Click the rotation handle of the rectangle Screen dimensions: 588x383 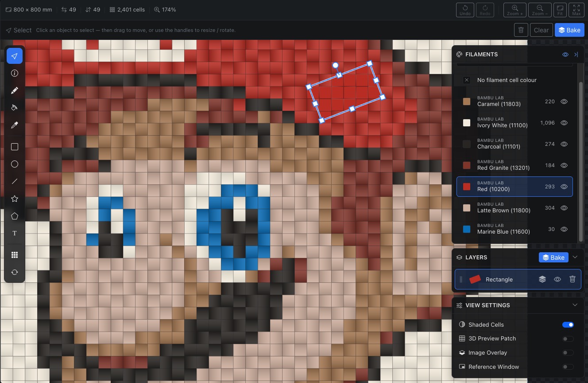tap(336, 65)
